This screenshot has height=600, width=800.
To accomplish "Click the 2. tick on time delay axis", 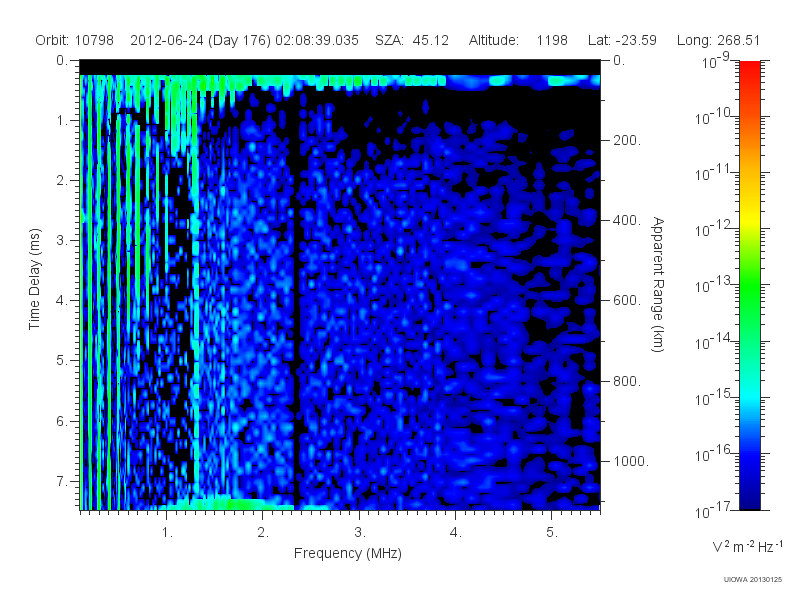I will click(x=62, y=181).
